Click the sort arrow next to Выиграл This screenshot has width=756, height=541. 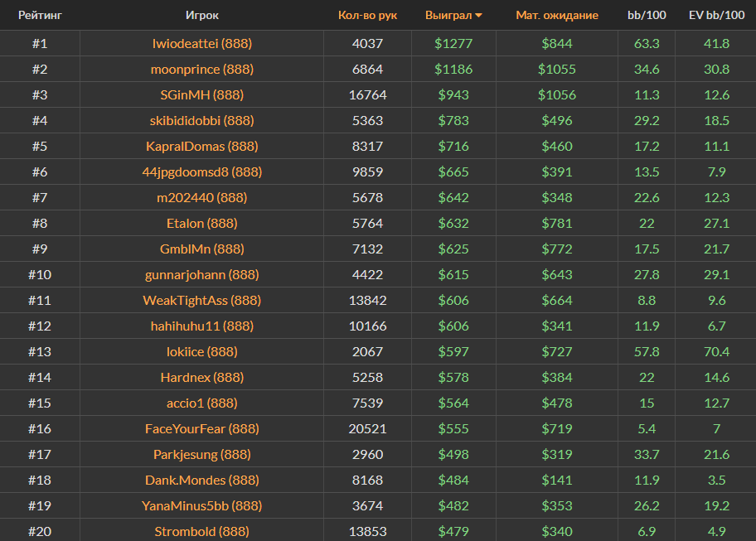(x=478, y=16)
